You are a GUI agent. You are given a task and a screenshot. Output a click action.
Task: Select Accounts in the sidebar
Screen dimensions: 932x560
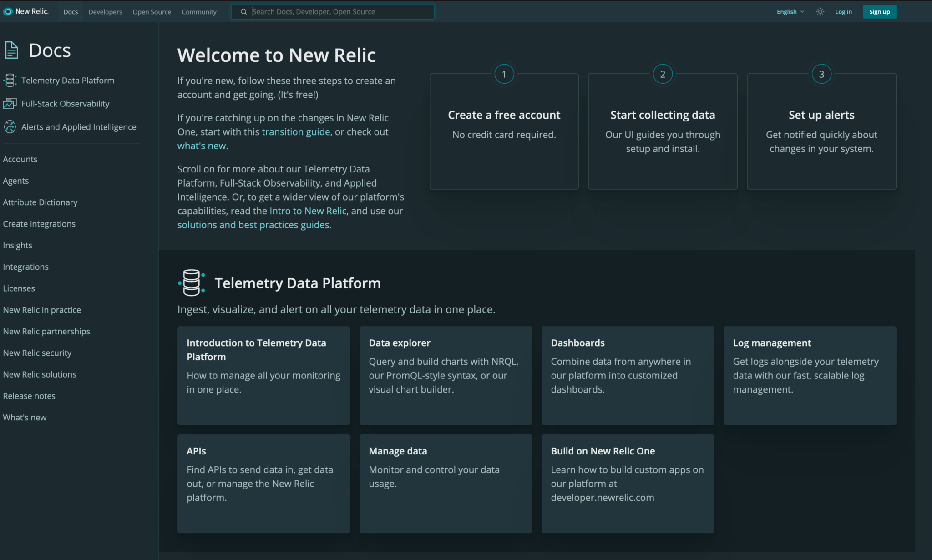(x=20, y=159)
